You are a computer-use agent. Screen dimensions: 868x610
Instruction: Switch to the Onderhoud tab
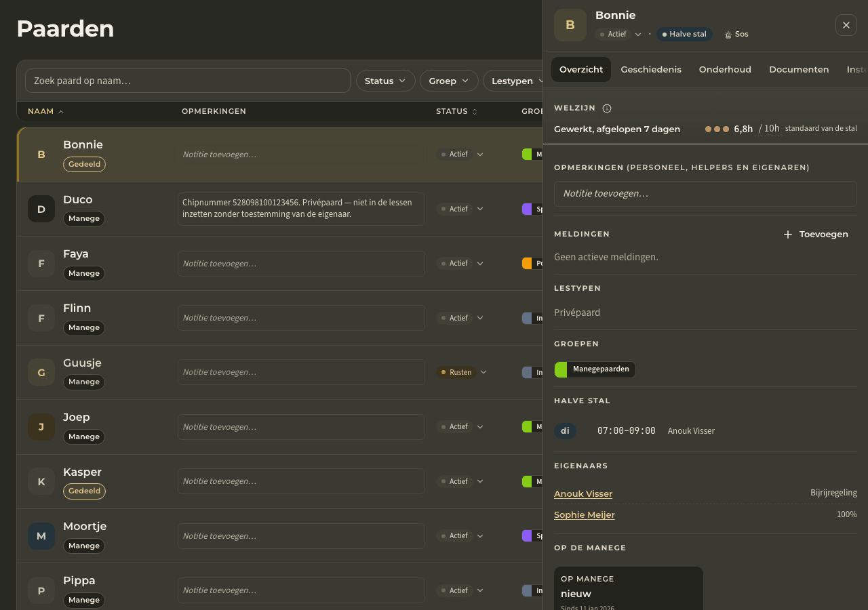coord(725,70)
